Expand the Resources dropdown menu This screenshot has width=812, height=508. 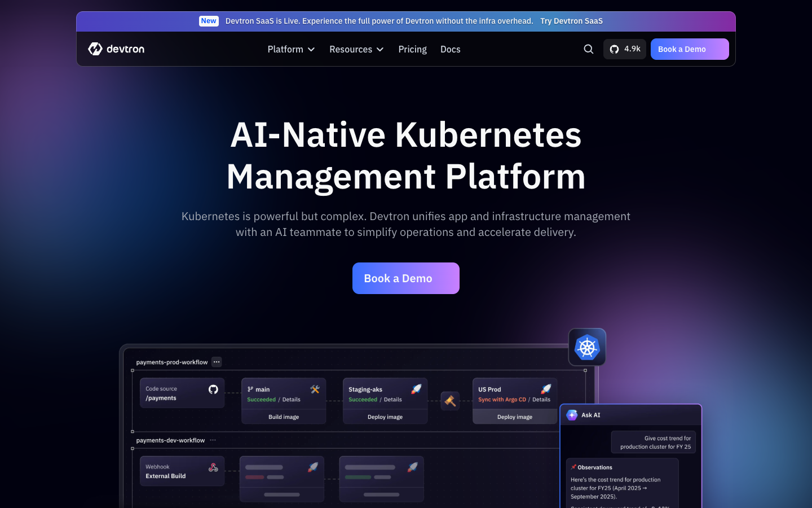[356, 49]
